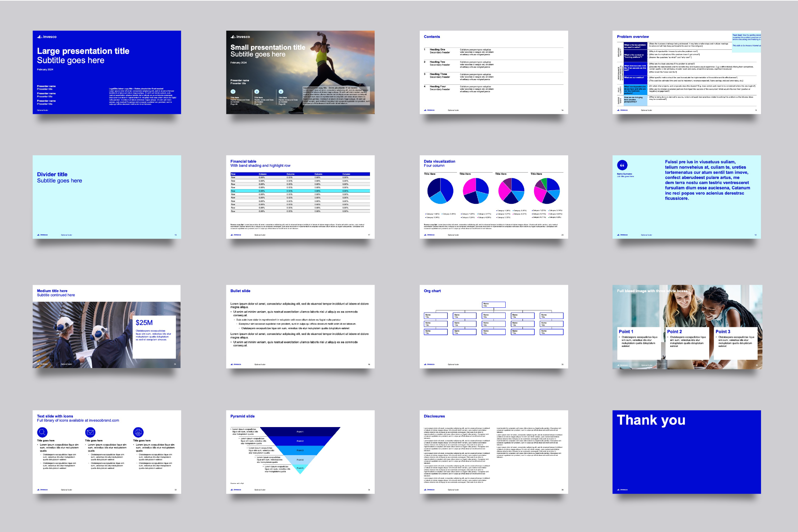Screen dimensions: 798x532
Task: Select the numbered circle 3 on the small title slide
Action: click(x=281, y=91)
